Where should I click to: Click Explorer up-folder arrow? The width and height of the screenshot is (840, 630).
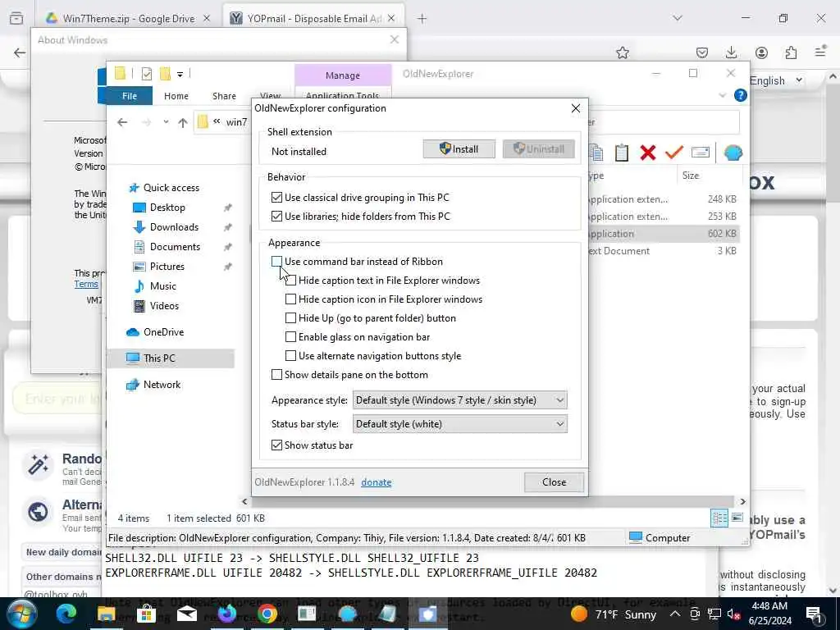tap(183, 123)
